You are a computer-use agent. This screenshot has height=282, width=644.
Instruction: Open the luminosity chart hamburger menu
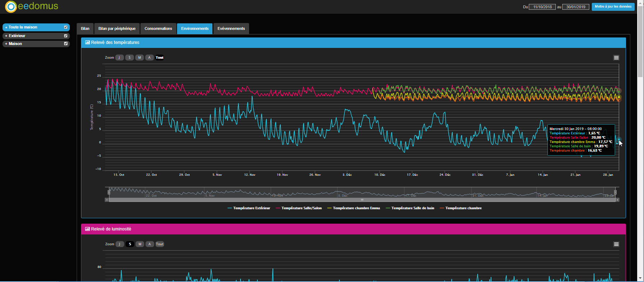(616, 244)
